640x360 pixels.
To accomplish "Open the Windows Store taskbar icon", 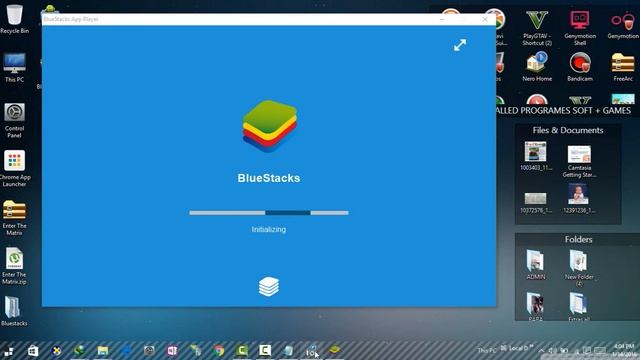I will tap(33, 351).
